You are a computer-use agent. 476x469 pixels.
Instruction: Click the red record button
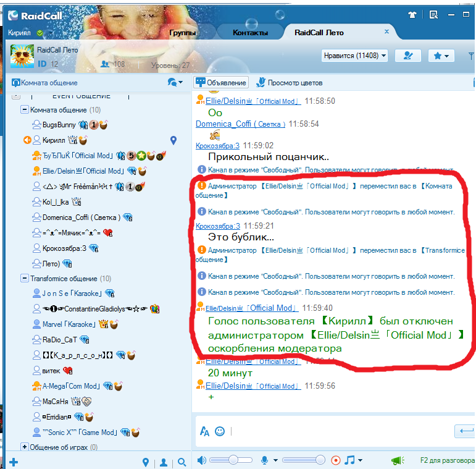pos(335,460)
